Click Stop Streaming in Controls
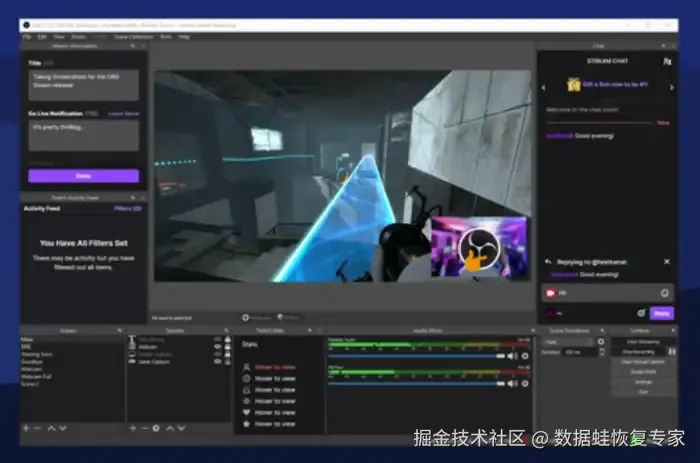The image size is (700, 463). 643,342
